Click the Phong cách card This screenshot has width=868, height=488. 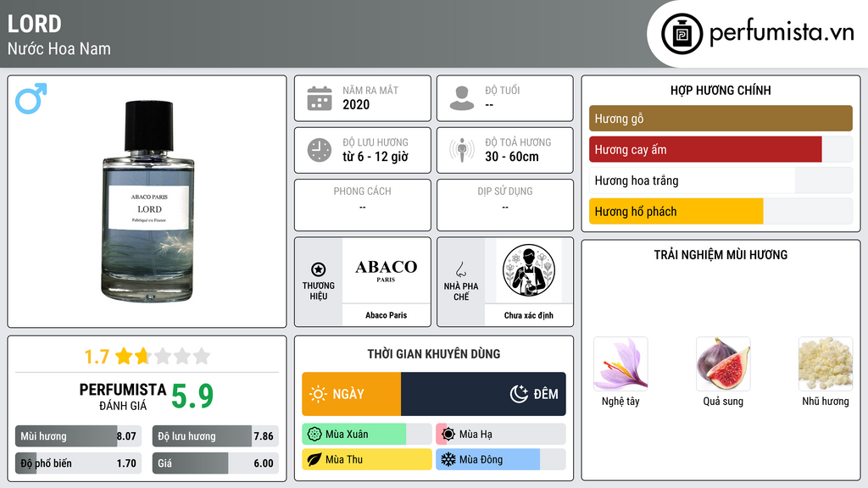(363, 205)
